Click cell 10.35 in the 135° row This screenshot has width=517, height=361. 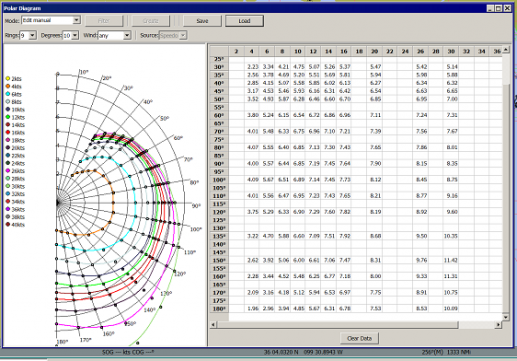pos(451,236)
